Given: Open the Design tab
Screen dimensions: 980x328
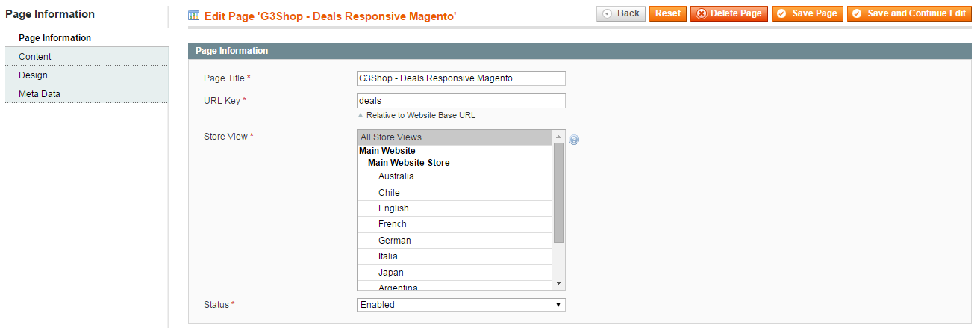Looking at the screenshot, I should point(87,75).
